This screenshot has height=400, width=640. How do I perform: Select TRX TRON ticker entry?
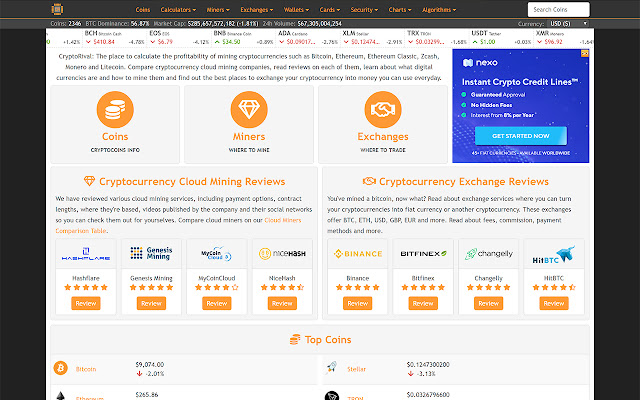[438, 38]
